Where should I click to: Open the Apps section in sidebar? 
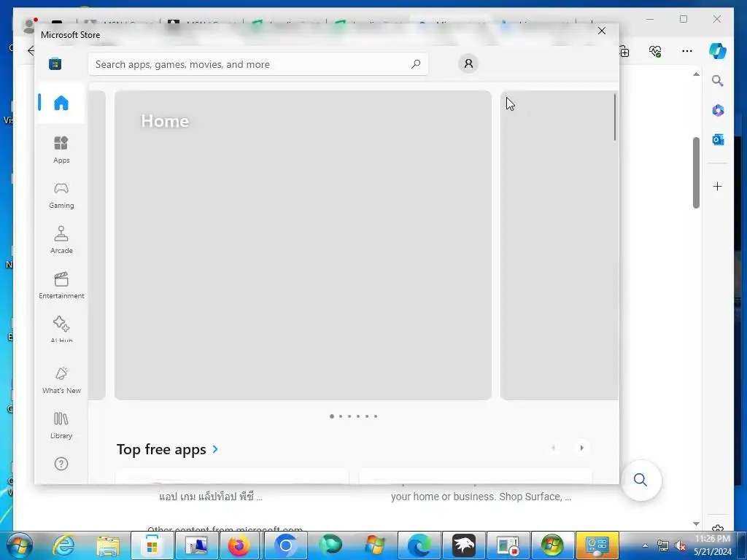point(61,149)
